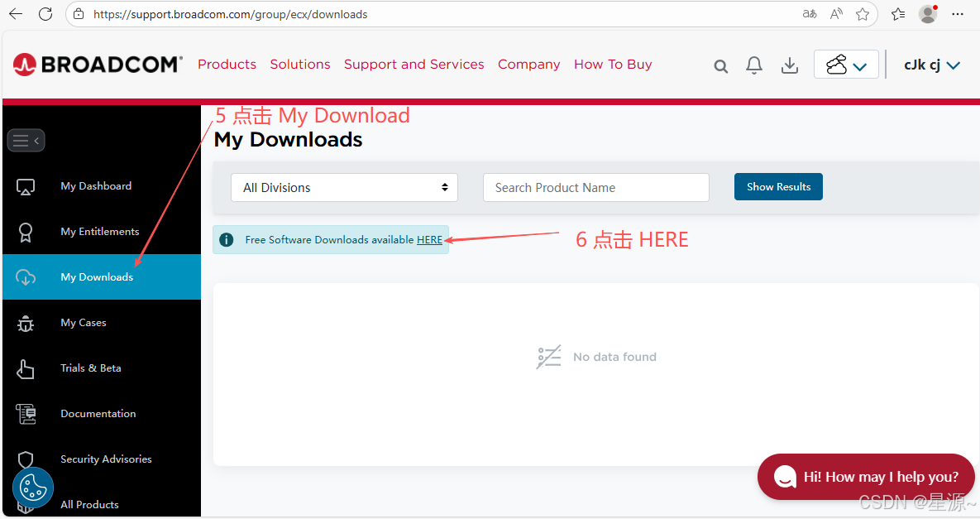Click the My Entitlements ribbon icon
Screen dimensions: 980x519
tap(26, 232)
